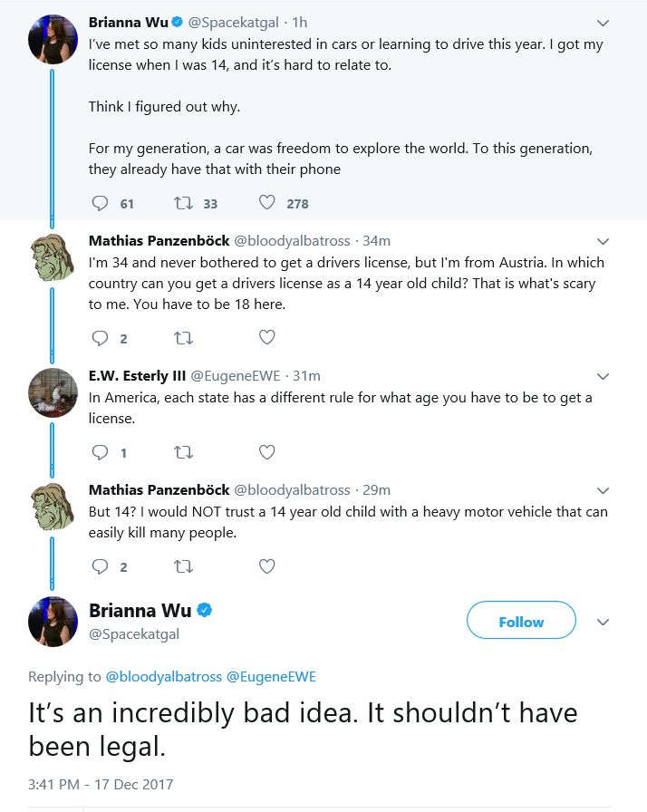
Task: Retweet Mathias's 29m tweet about 14 year olds
Action: (x=183, y=566)
